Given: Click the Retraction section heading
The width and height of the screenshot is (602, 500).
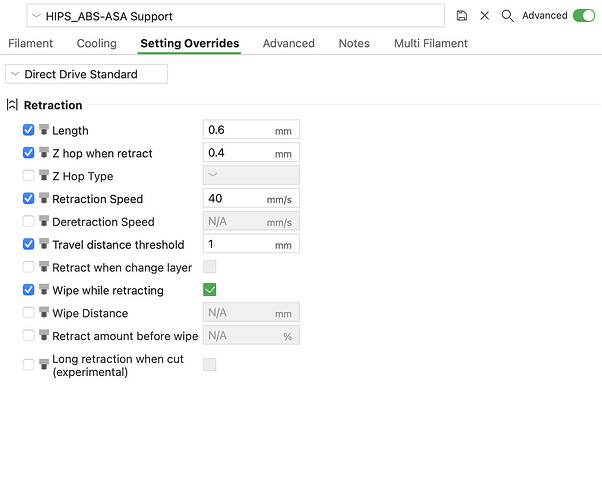Looking at the screenshot, I should pos(53,105).
